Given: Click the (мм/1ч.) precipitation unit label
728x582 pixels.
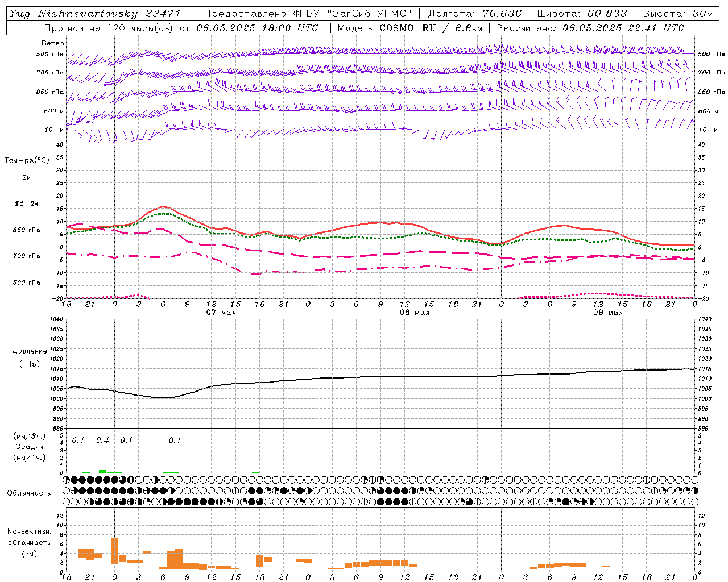Looking at the screenshot, I should 30,458.
